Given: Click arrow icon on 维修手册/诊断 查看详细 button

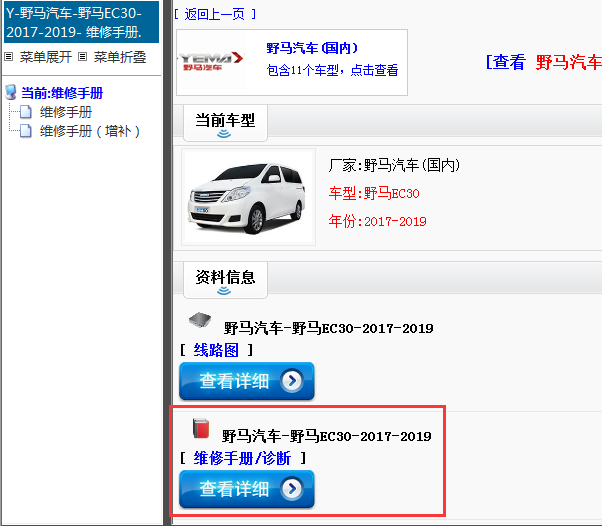Looking at the screenshot, I should [292, 488].
